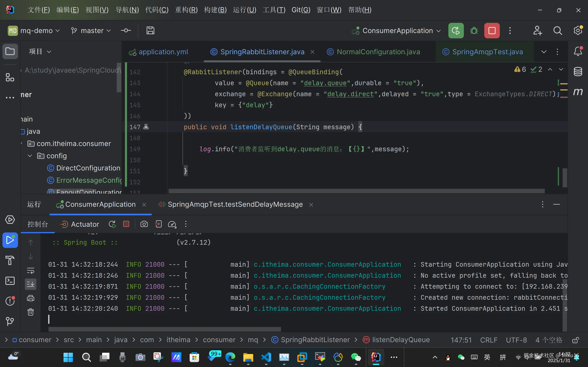588x367 pixels.
Task: Toggle read-only lock in status bar
Action: 575,340
